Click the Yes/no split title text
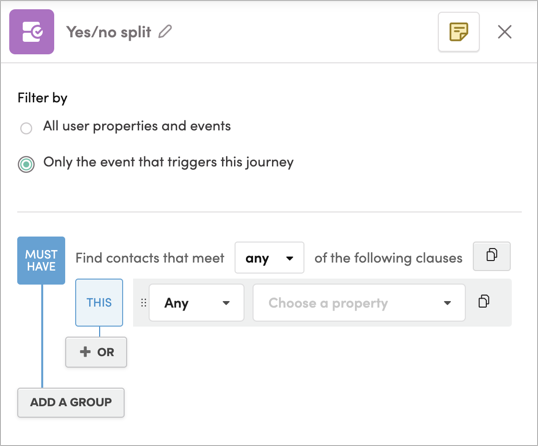The height and width of the screenshot is (446, 538). 108,32
